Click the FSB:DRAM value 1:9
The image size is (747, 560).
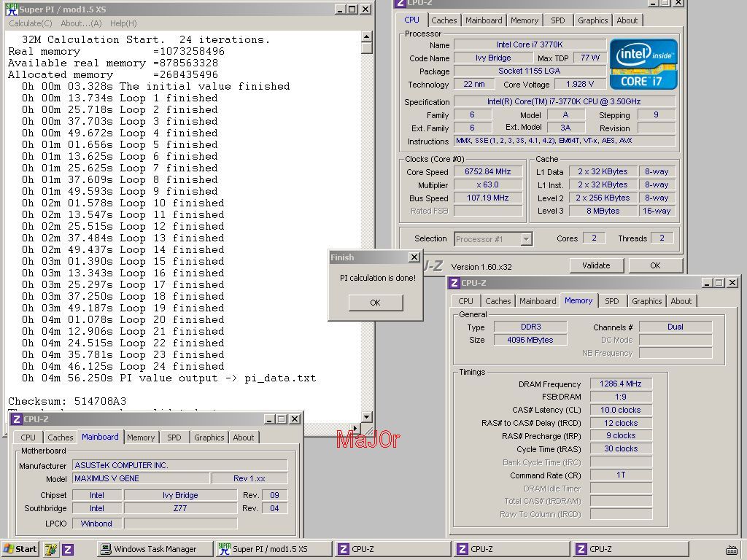tap(621, 397)
